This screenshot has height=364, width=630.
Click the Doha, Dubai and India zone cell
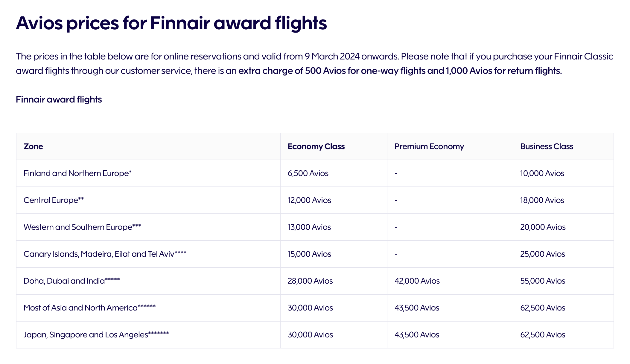(x=71, y=281)
